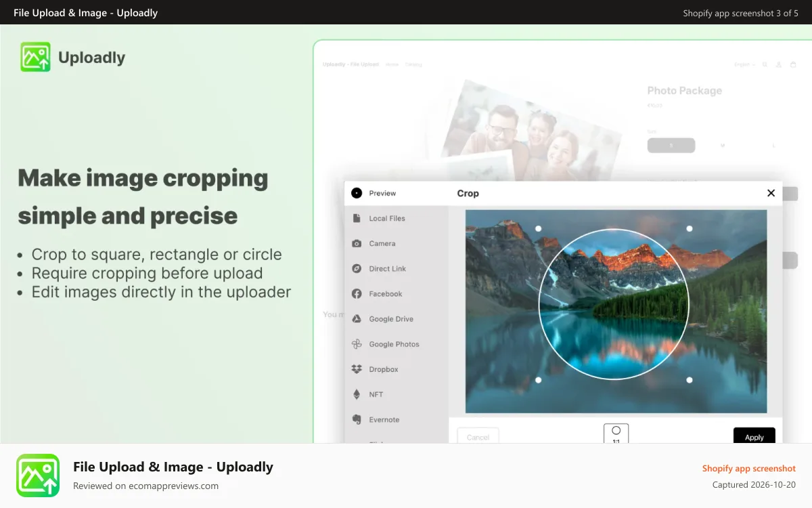This screenshot has height=508, width=812.
Task: Open Catalog in store navigation
Action: click(x=413, y=64)
